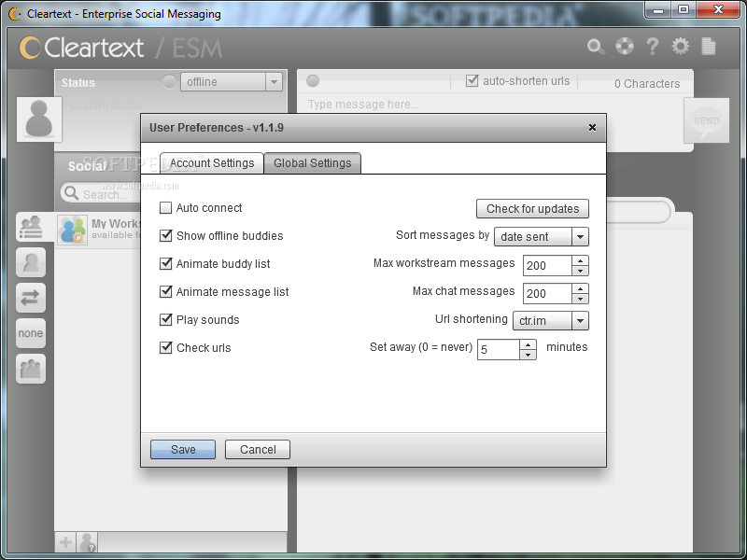Screen dimensions: 747x560
Task: Switch to Global Settings tab
Action: [313, 163]
